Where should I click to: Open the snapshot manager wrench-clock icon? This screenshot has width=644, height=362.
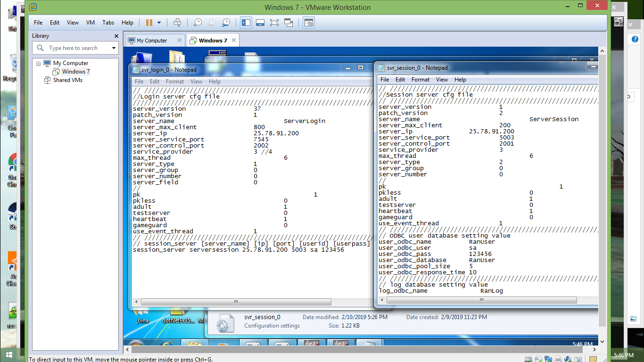click(226, 23)
